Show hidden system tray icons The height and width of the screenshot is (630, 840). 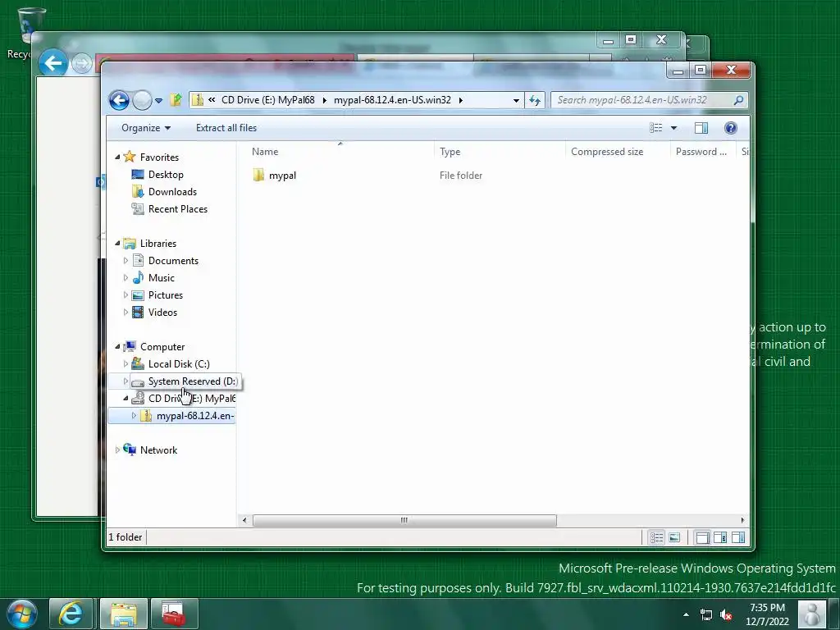pos(686,614)
